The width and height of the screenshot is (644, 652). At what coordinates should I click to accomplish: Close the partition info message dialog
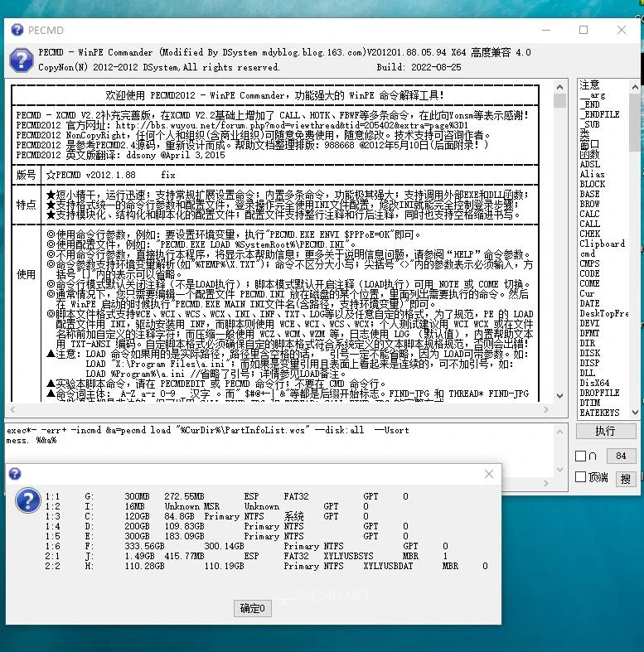coord(489,474)
